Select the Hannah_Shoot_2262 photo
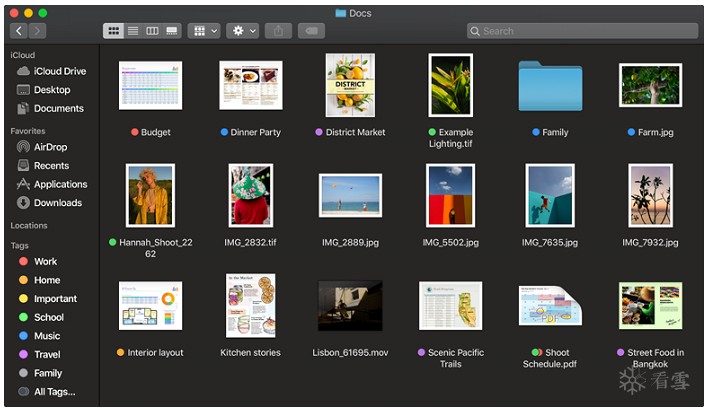 [150, 195]
